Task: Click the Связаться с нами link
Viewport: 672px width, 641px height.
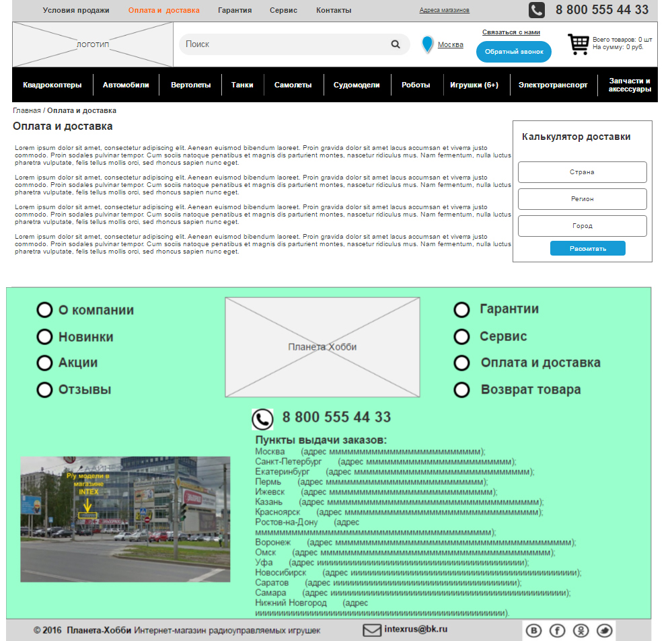Action: 511,32
